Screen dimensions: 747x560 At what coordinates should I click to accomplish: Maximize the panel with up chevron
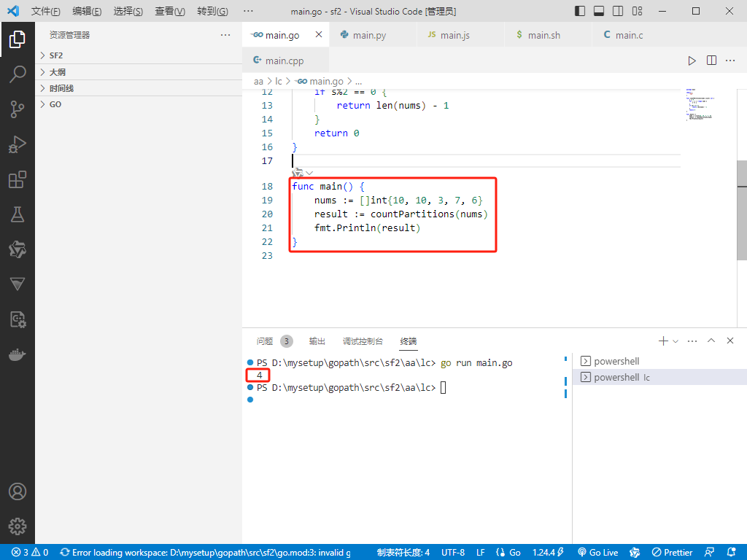coord(711,341)
